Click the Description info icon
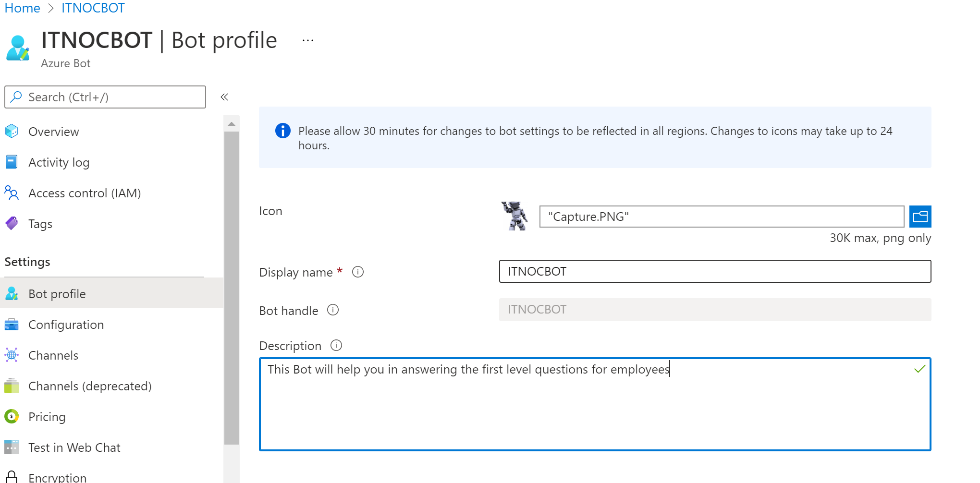The height and width of the screenshot is (483, 980). point(336,345)
